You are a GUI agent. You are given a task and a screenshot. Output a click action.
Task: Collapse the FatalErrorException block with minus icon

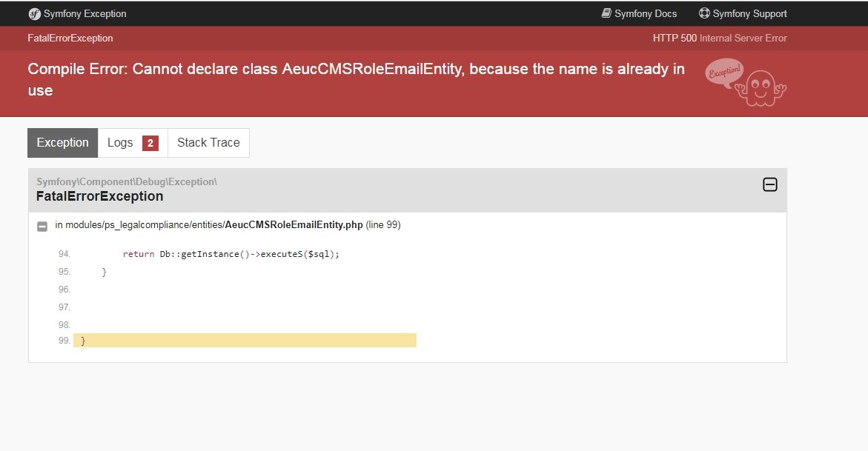[x=770, y=185]
